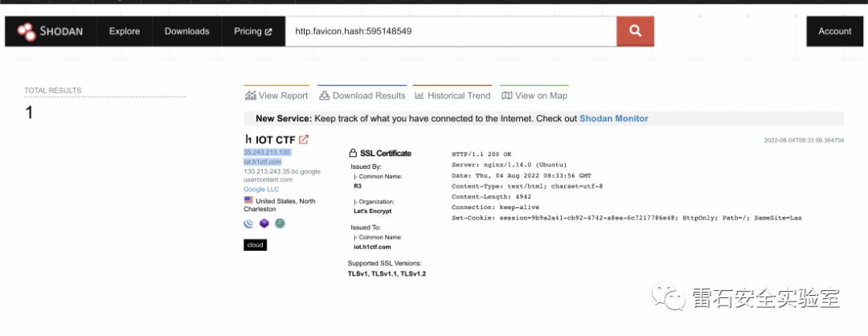The height and width of the screenshot is (336, 868).
Task: Click the SSL Certificate lock icon
Action: coord(353,153)
